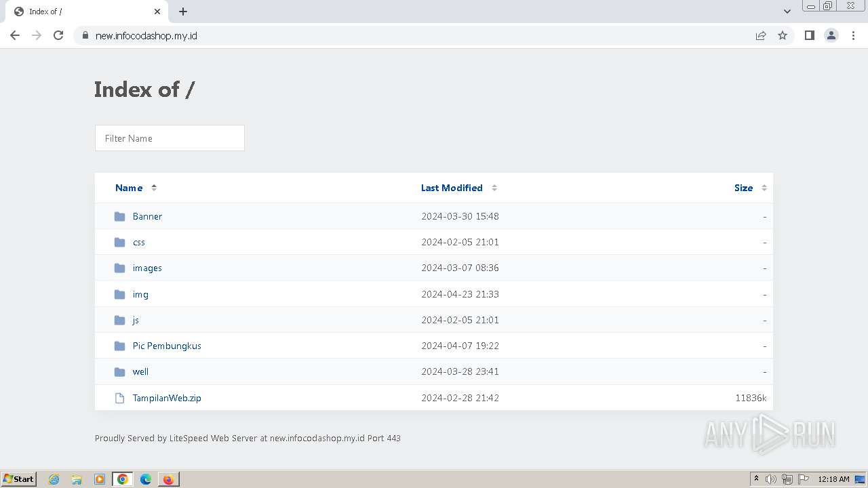The height and width of the screenshot is (488, 868).
Task: Launch Internet Explorer from the taskbar
Action: [x=54, y=479]
